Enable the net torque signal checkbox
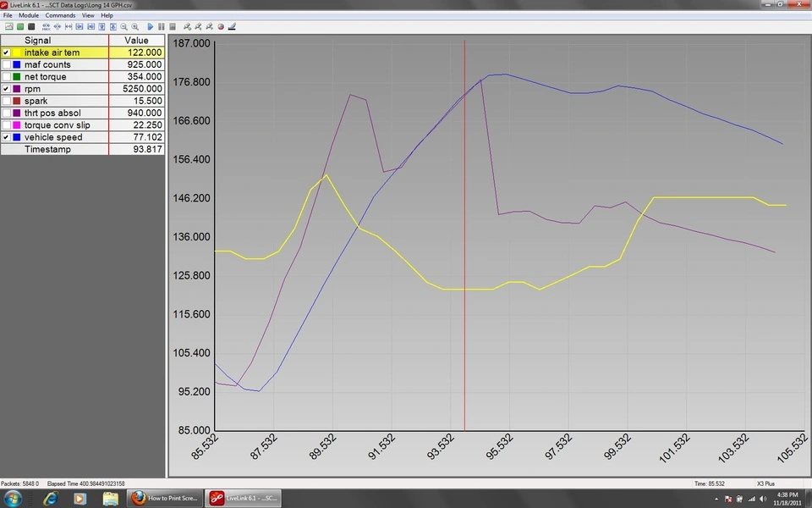812x508 pixels. (x=6, y=77)
